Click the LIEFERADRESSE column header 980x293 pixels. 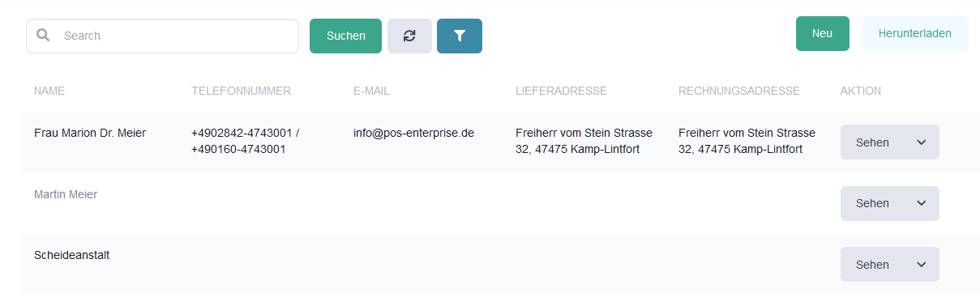pos(561,91)
